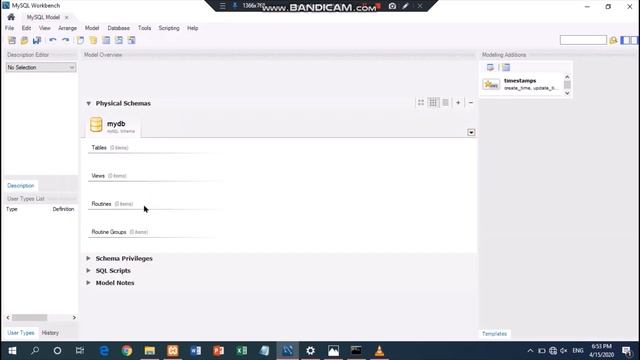
Task: Open Excel from the taskbar
Action: (x=241, y=351)
